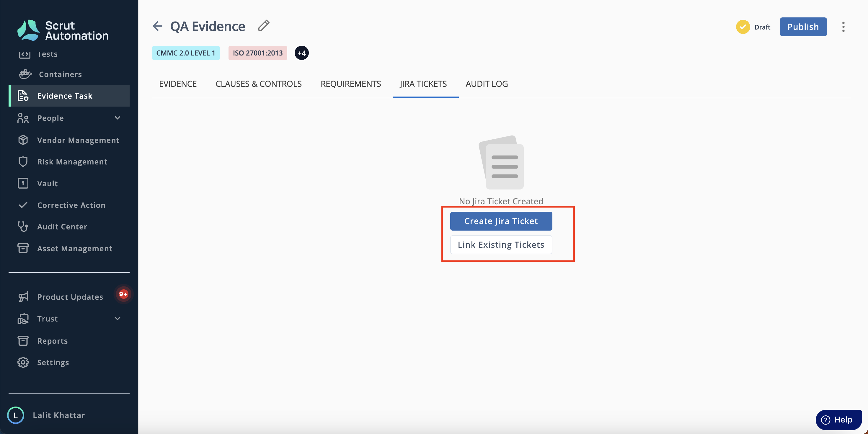Switch to the EVIDENCE tab
868x434 pixels.
pyautogui.click(x=178, y=84)
